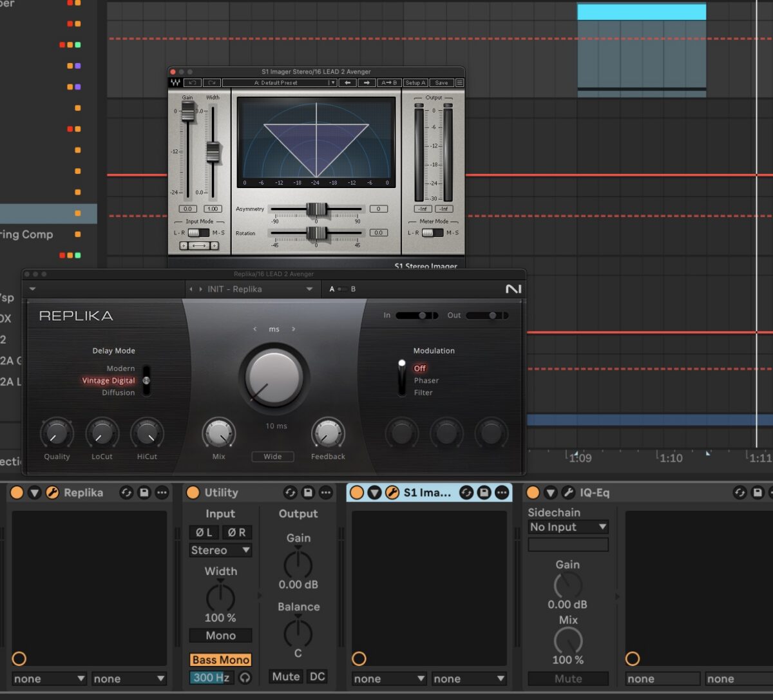
Task: Click the Save button in S1 Imager
Action: tap(441, 82)
